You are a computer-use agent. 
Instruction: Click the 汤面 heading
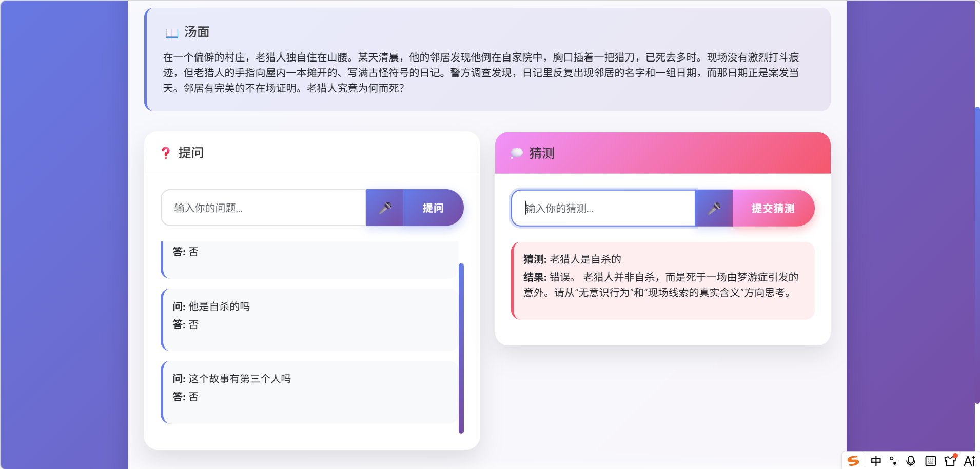(x=197, y=32)
